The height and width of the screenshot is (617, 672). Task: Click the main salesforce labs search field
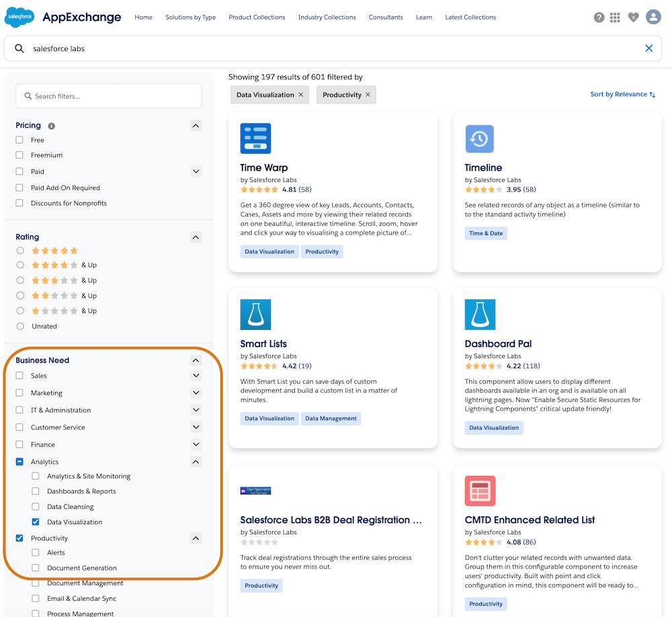tap(333, 48)
